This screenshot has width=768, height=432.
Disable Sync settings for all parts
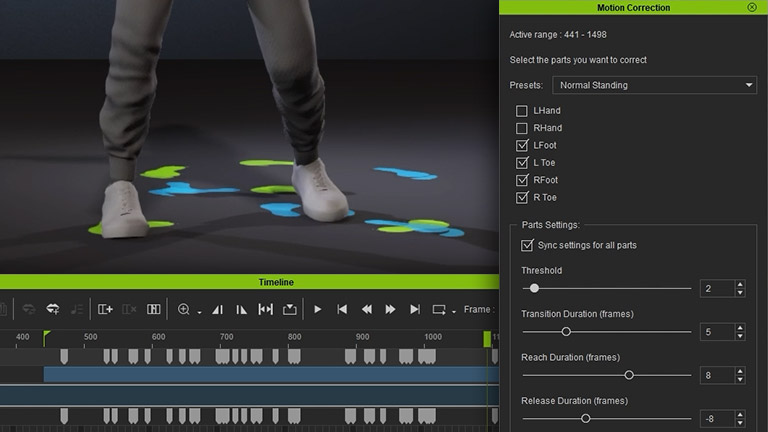pos(528,245)
